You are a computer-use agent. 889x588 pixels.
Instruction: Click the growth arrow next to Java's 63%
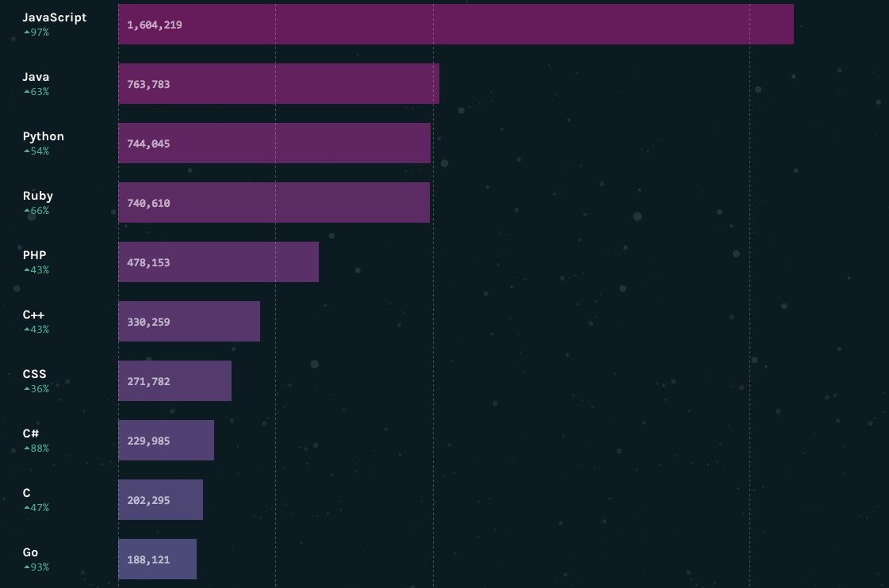(x=26, y=92)
